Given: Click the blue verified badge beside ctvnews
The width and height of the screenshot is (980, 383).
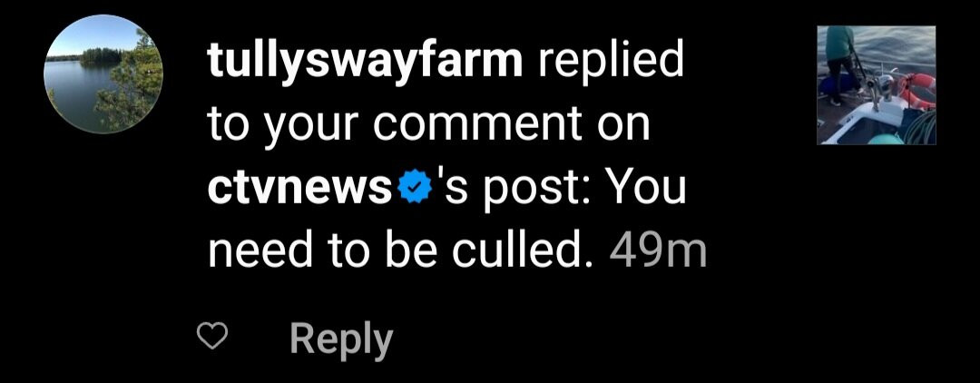Looking at the screenshot, I should pyautogui.click(x=411, y=188).
